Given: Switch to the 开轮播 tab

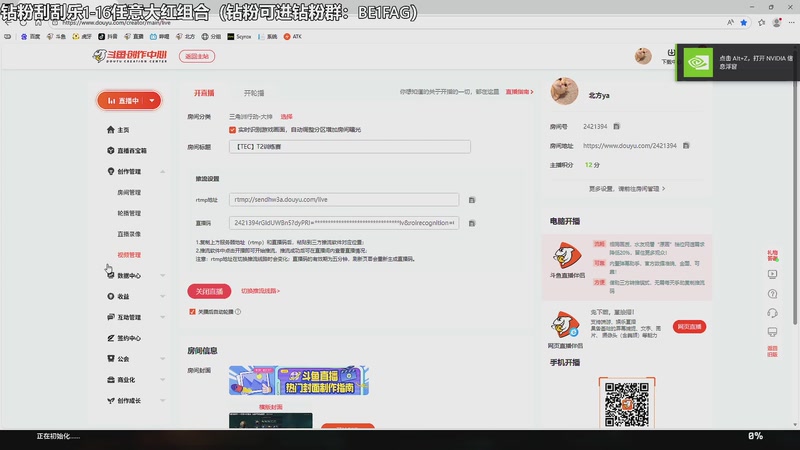Looking at the screenshot, I should (x=254, y=93).
